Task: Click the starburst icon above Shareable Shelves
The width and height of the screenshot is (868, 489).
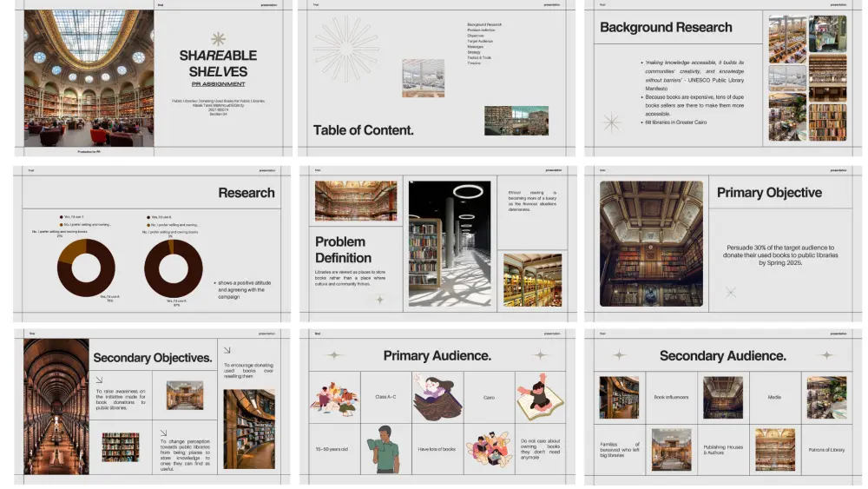Action: 218,39
